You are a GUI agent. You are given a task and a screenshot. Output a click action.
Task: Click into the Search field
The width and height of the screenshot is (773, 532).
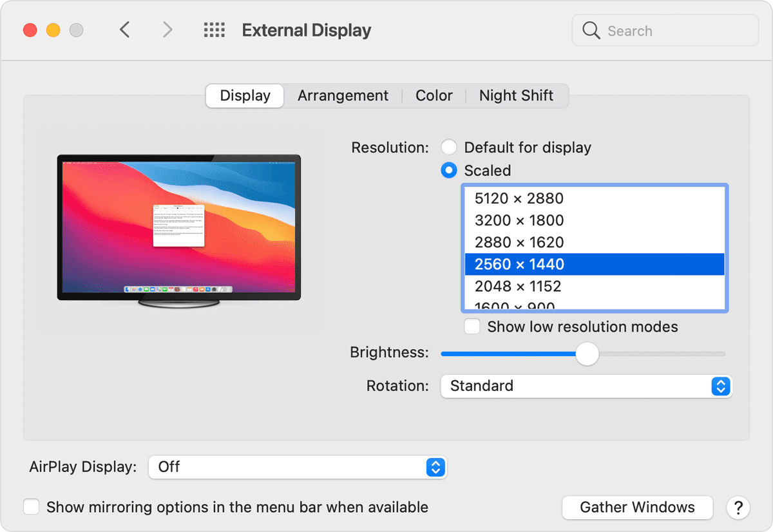[x=665, y=30]
